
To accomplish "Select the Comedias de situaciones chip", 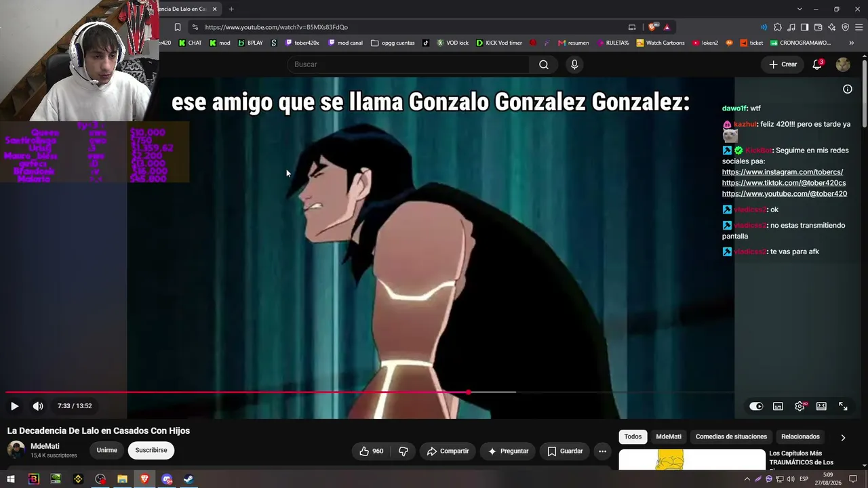I will pyautogui.click(x=731, y=436).
